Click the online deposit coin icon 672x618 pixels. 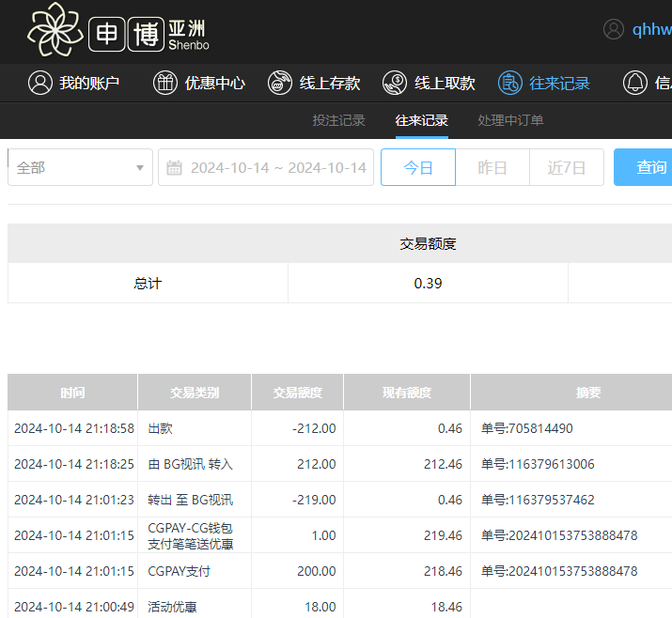pos(280,83)
